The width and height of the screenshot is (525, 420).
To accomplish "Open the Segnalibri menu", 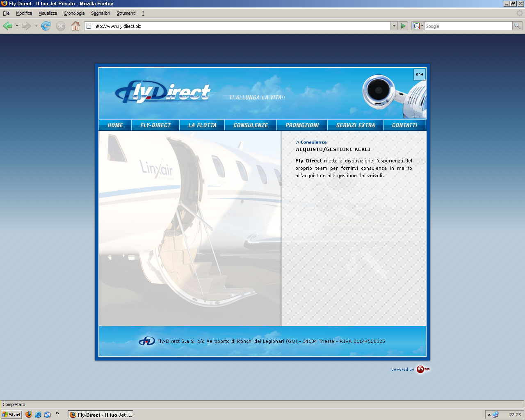I will [x=100, y=13].
